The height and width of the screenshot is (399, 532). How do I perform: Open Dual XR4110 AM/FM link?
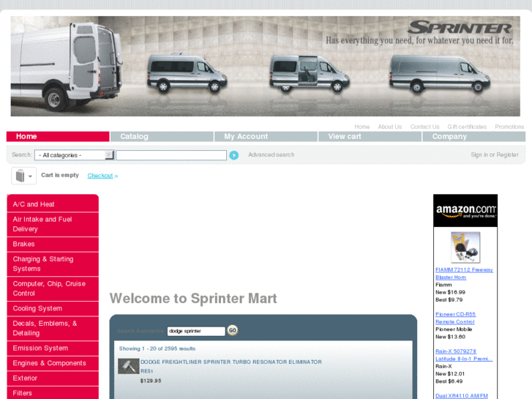tap(462, 396)
